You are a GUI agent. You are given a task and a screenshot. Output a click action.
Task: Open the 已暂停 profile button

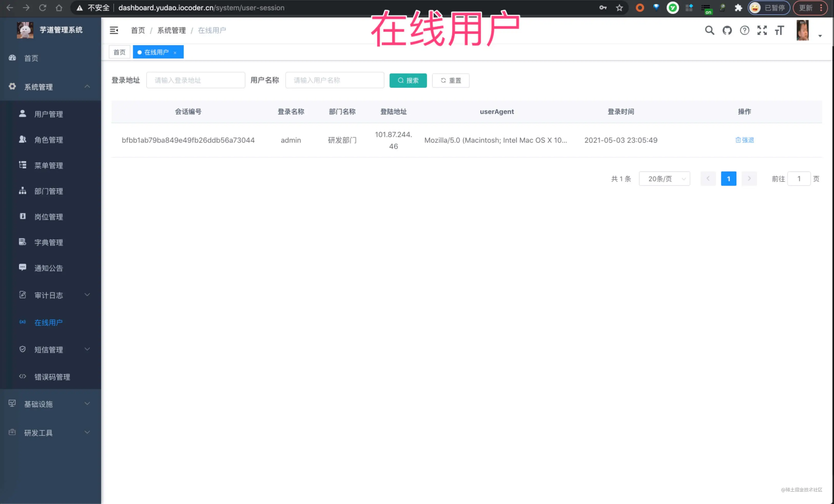pos(769,8)
